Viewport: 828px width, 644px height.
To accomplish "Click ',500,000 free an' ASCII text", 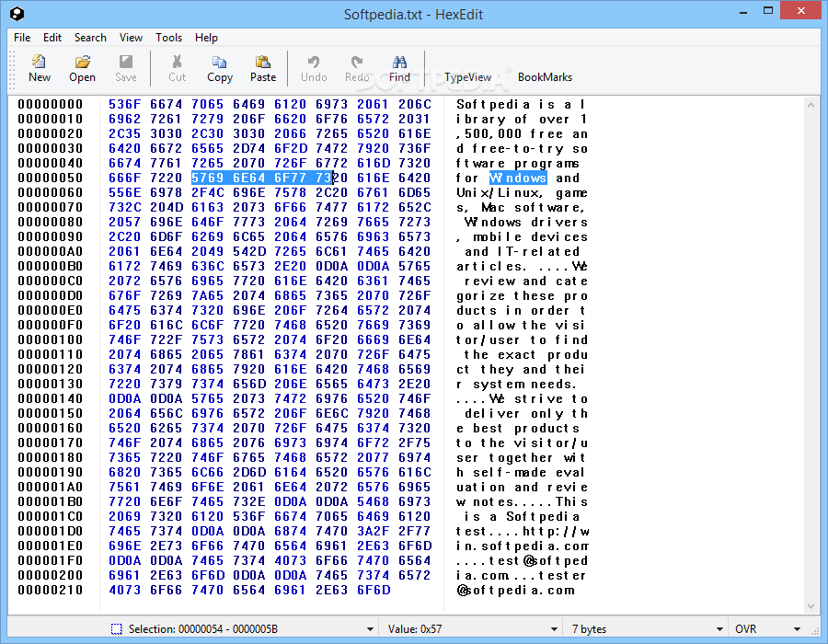I will coord(523,134).
